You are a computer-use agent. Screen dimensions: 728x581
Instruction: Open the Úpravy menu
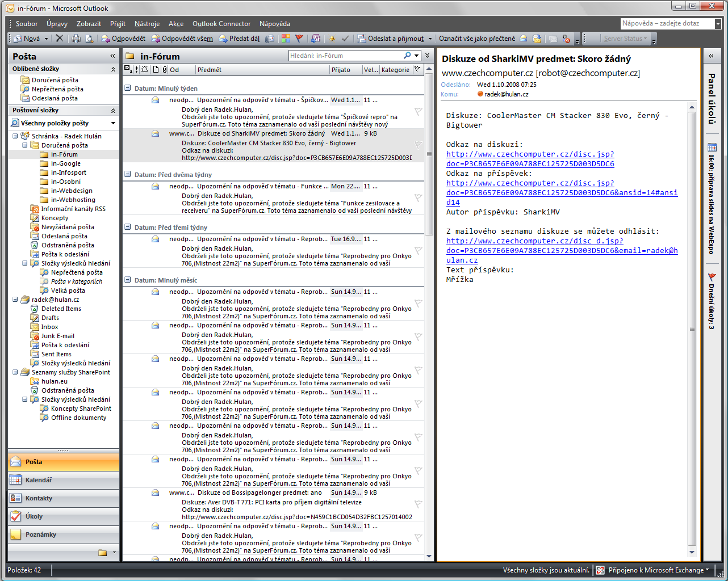point(57,24)
